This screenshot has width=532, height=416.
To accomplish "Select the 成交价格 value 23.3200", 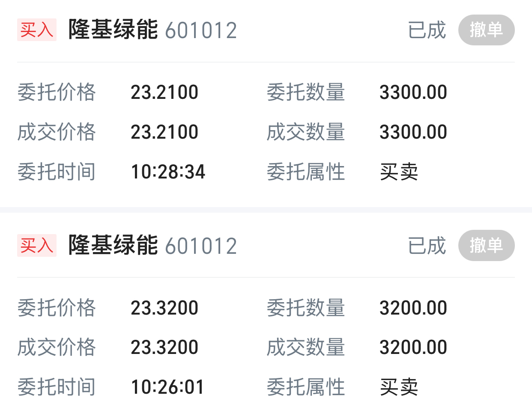I will pyautogui.click(x=164, y=347).
